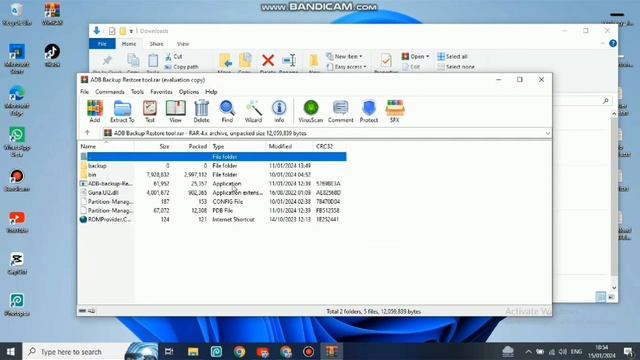640x360 pixels.
Task: Click the View file icon
Action: [x=176, y=111]
